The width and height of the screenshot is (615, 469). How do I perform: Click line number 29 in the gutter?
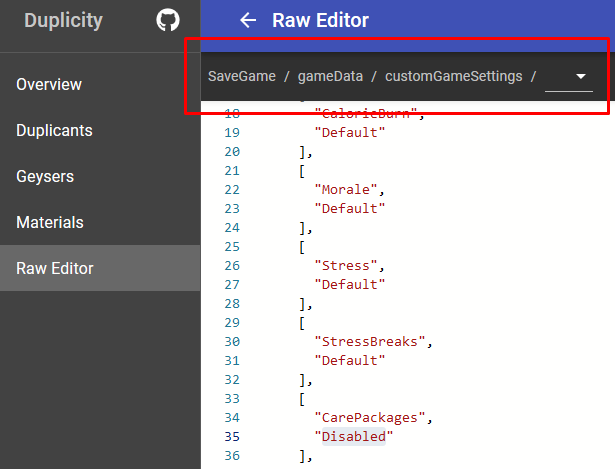(x=232, y=323)
